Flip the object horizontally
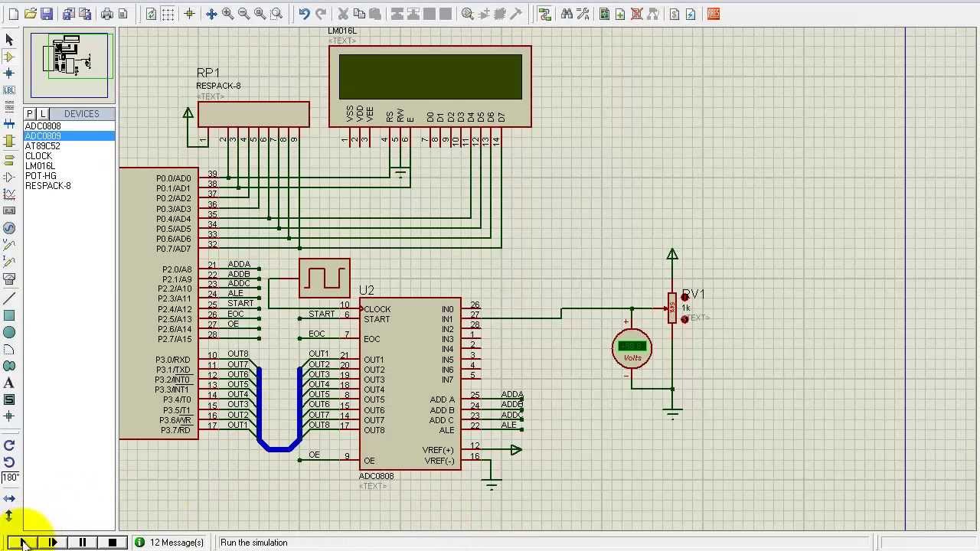This screenshot has height=551, width=980. (x=9, y=498)
